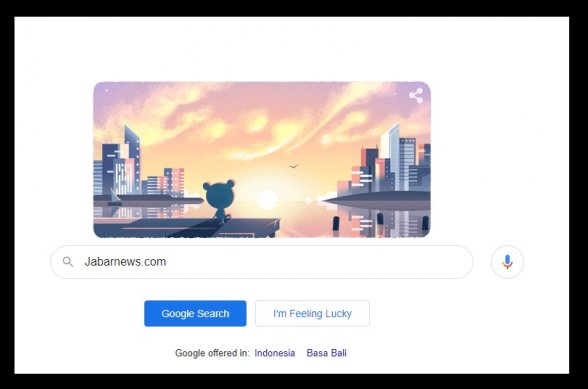Switch Google language to Indonesia
This screenshot has height=389, width=588.
[x=274, y=353]
